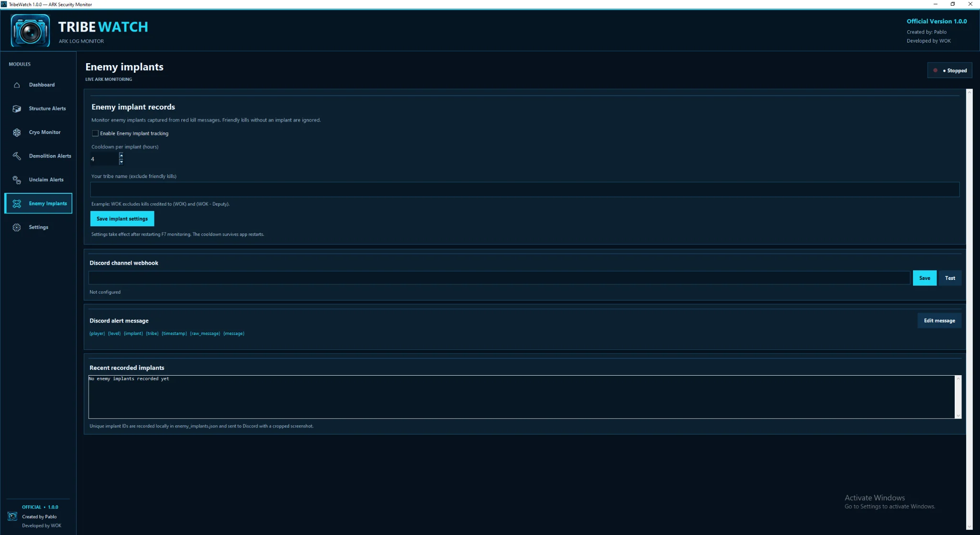The width and height of the screenshot is (980, 535).
Task: Click the {implant} placeholder tag
Action: [133, 334]
